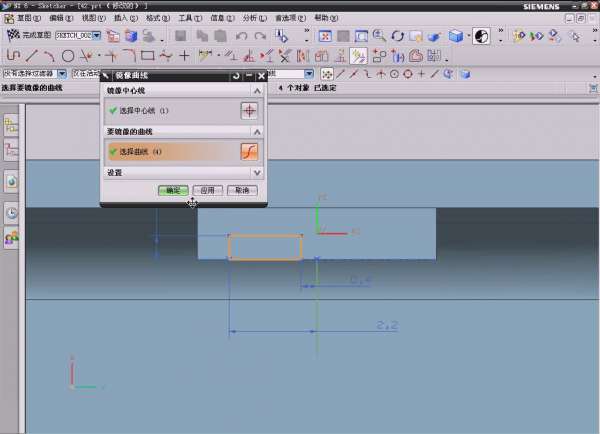The height and width of the screenshot is (434, 600).
Task: Toggle the Select Centerline step
Action: [140, 111]
